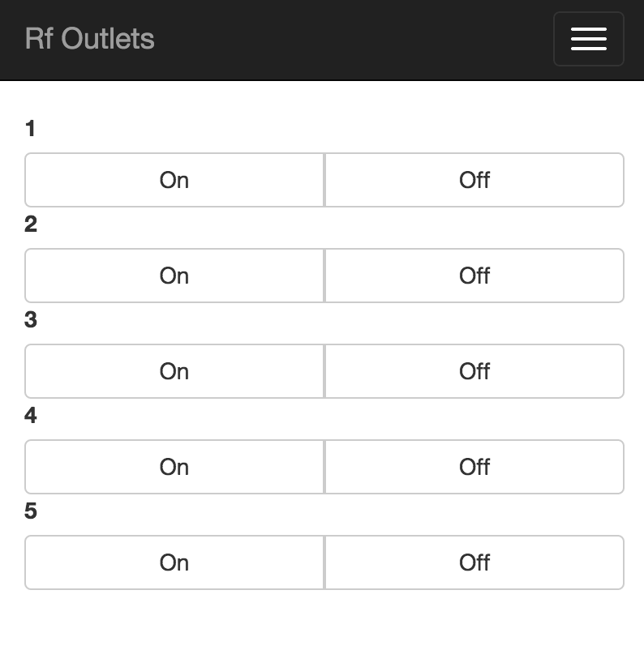
Task: Switch outlet 1 to the Off state
Action: [x=474, y=180]
